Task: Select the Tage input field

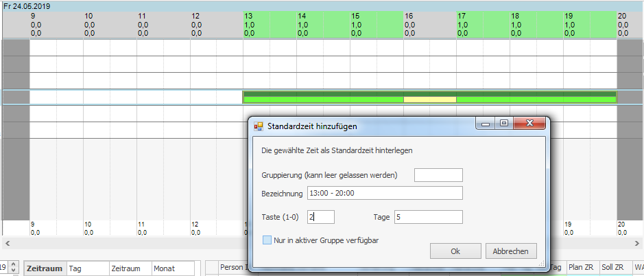Action: pos(428,217)
